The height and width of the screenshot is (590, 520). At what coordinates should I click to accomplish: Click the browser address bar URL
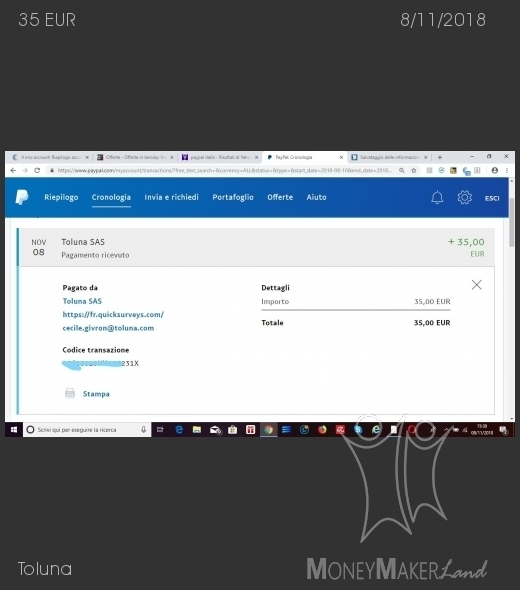[224, 170]
